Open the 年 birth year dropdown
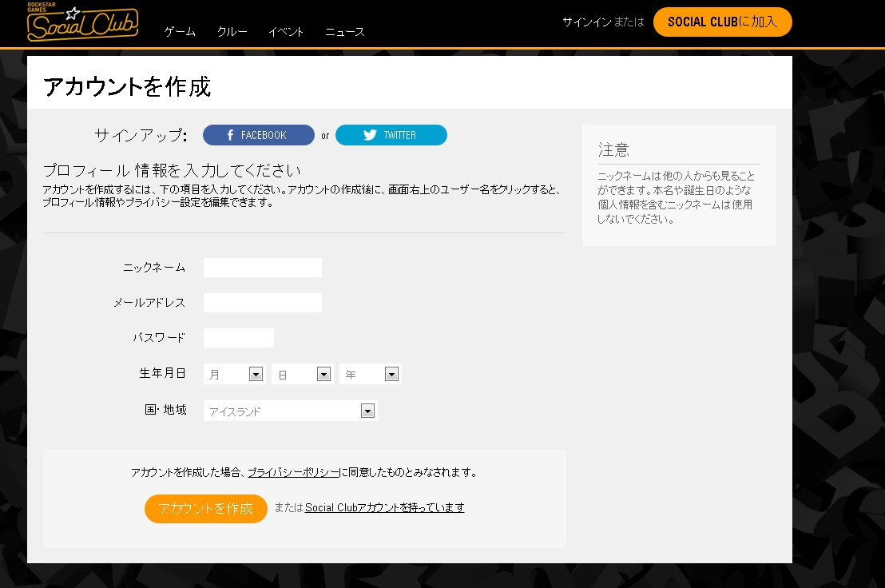 370,374
